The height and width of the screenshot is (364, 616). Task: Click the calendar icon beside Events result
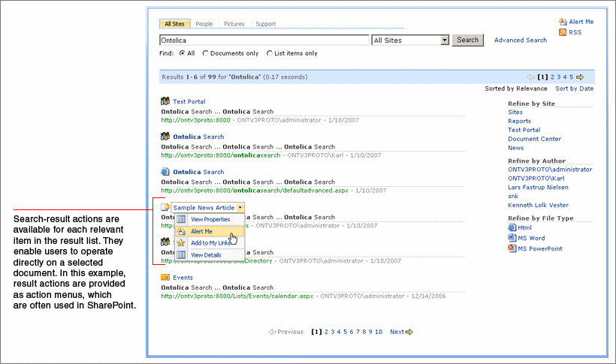pos(165,277)
